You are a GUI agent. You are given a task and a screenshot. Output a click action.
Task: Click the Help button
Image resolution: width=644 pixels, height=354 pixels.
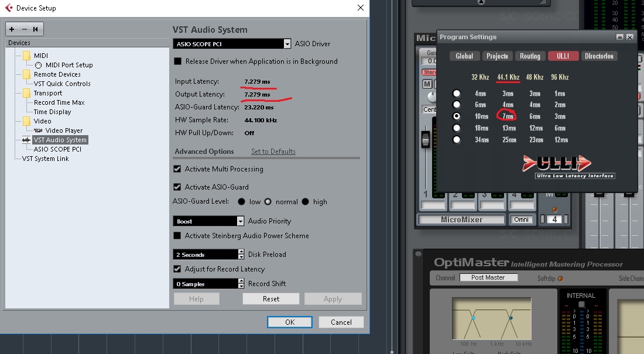click(196, 299)
